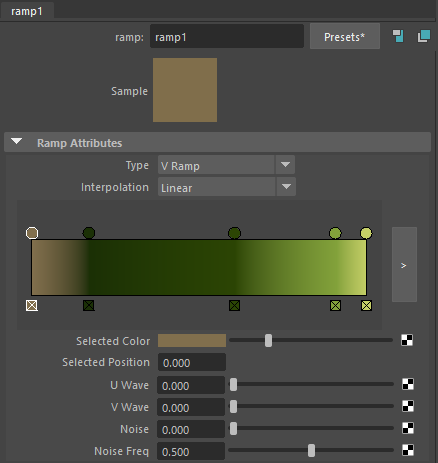This screenshot has width=438, height=463.
Task: Open the Interpolation dropdown showing Linear
Action: tap(227, 187)
